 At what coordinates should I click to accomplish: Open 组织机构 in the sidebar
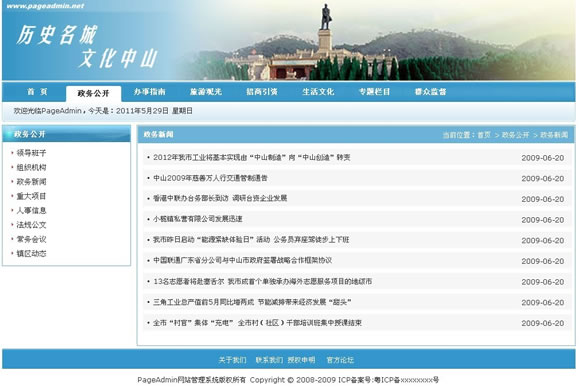point(31,167)
